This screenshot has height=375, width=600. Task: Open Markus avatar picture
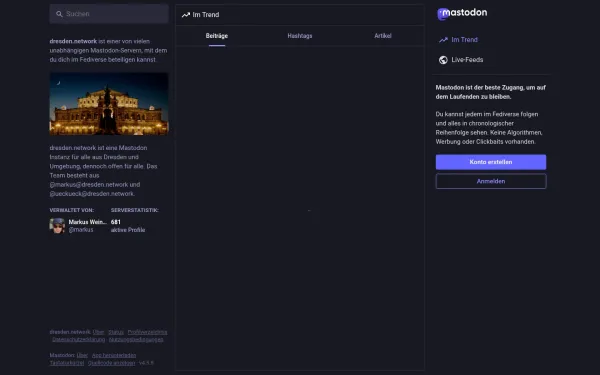click(x=57, y=226)
